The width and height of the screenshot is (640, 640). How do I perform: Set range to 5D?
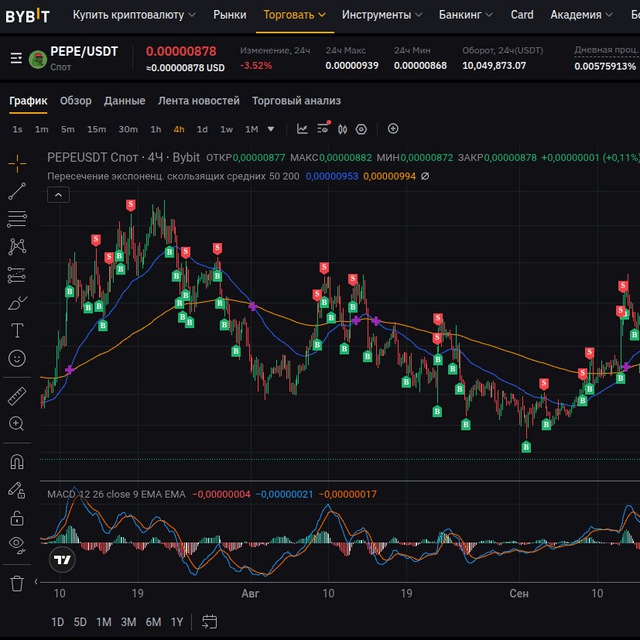click(80, 622)
